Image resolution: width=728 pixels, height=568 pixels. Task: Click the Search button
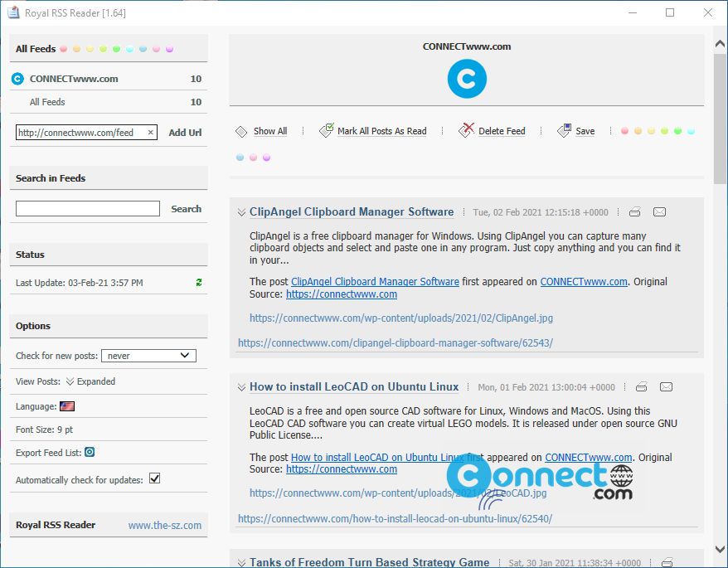point(187,209)
